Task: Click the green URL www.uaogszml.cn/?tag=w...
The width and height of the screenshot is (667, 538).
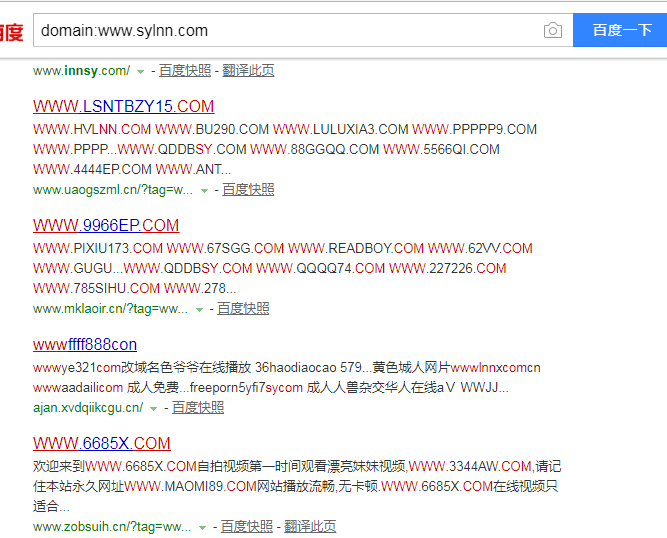Action: point(113,190)
